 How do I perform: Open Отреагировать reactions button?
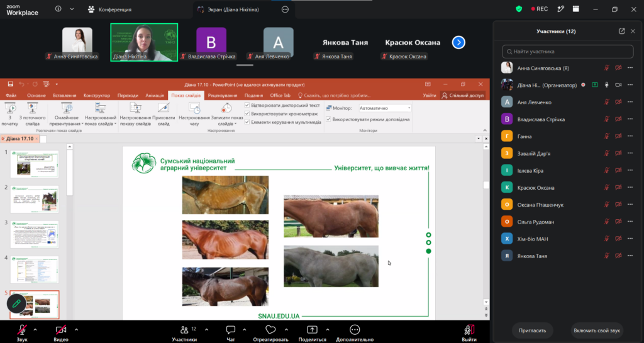tap(270, 333)
